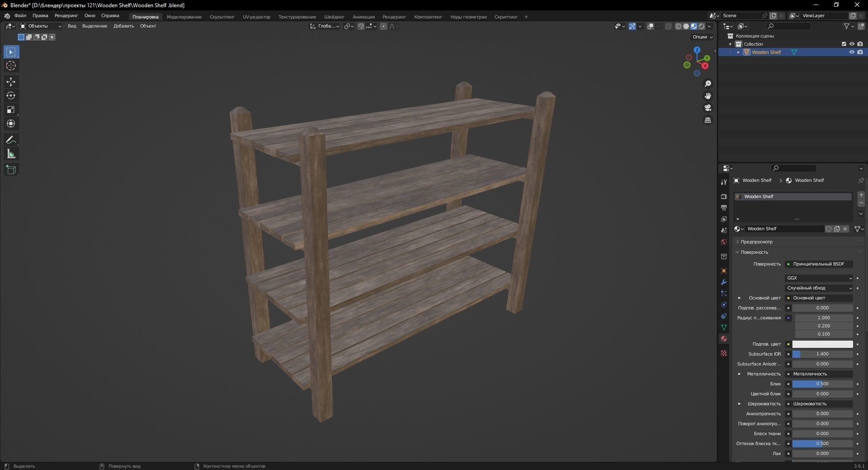Select the Cursor tool in the left toolbar
The image size is (868, 470).
pyautogui.click(x=11, y=66)
